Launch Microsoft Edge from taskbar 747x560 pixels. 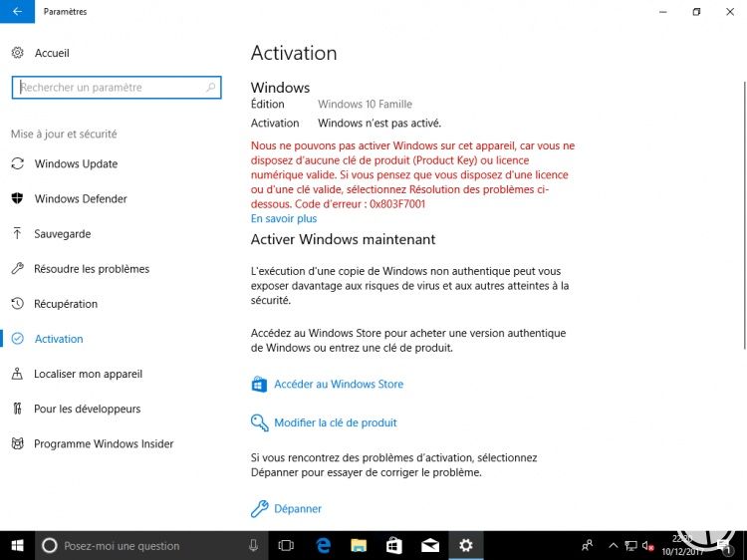point(323,545)
